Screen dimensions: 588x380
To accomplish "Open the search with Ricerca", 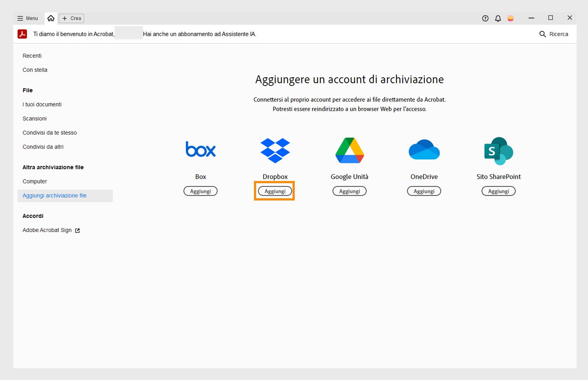I will coord(554,34).
